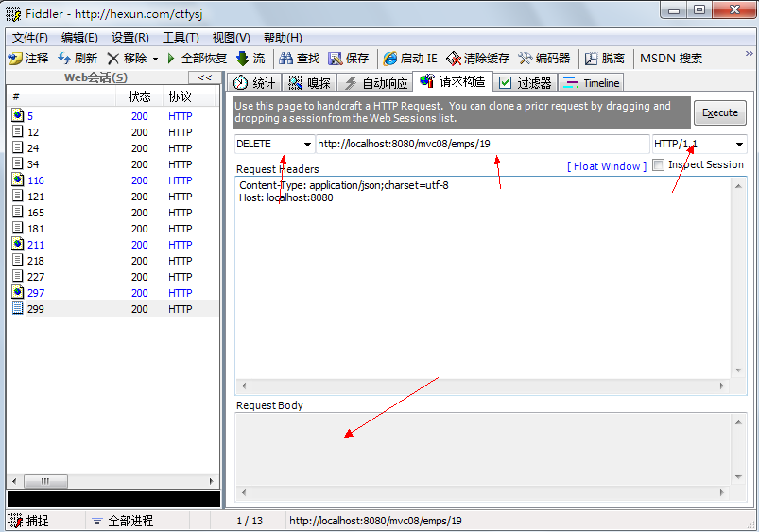Select session 116 web icon
This screenshot has width=759, height=532.
(x=18, y=180)
